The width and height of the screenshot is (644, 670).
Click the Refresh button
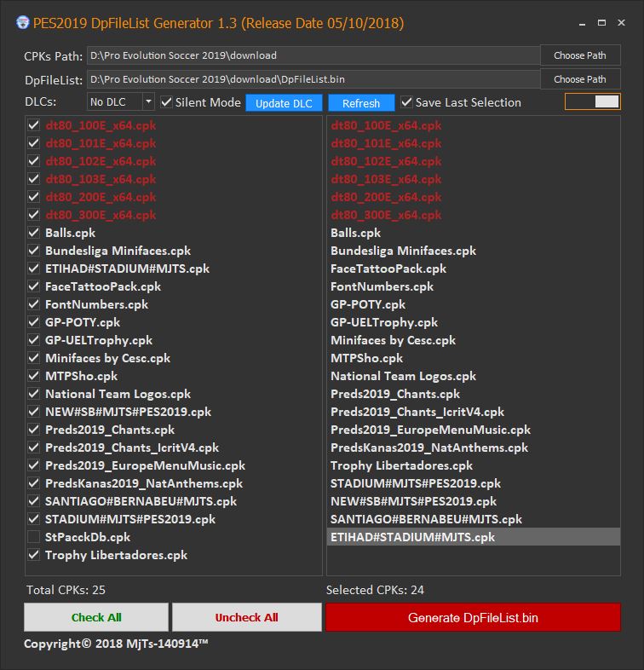[x=361, y=103]
